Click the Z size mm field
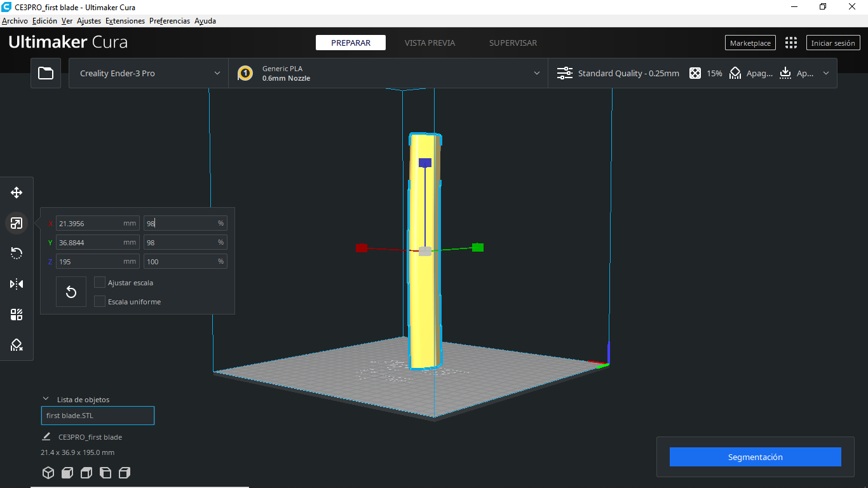Viewport: 868px width, 488px height. [x=97, y=261]
